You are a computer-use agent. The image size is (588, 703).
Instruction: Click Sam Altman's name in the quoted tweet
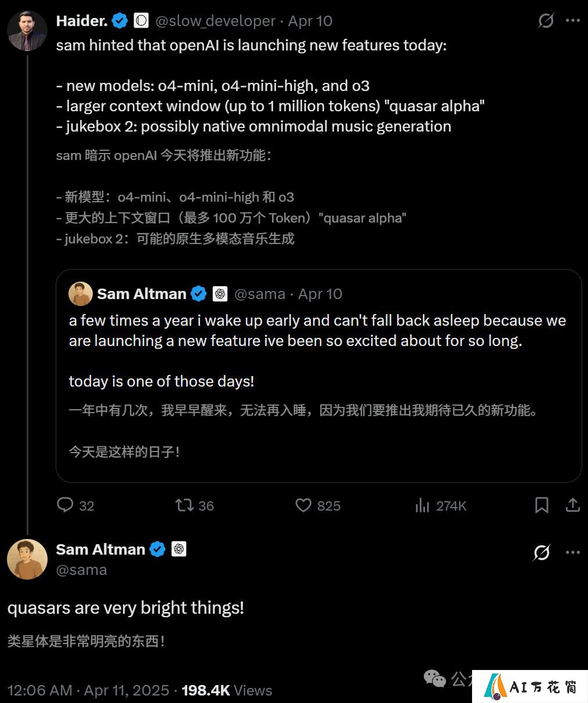pos(141,294)
